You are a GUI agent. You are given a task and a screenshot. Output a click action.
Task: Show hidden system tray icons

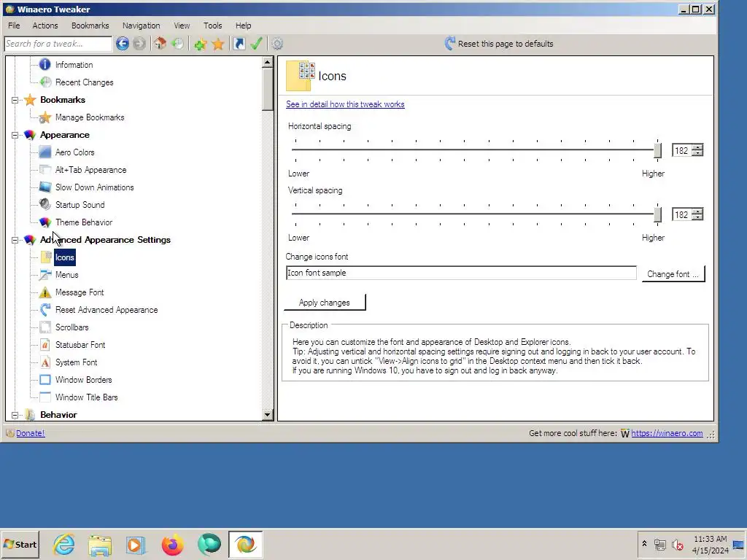coord(644,543)
